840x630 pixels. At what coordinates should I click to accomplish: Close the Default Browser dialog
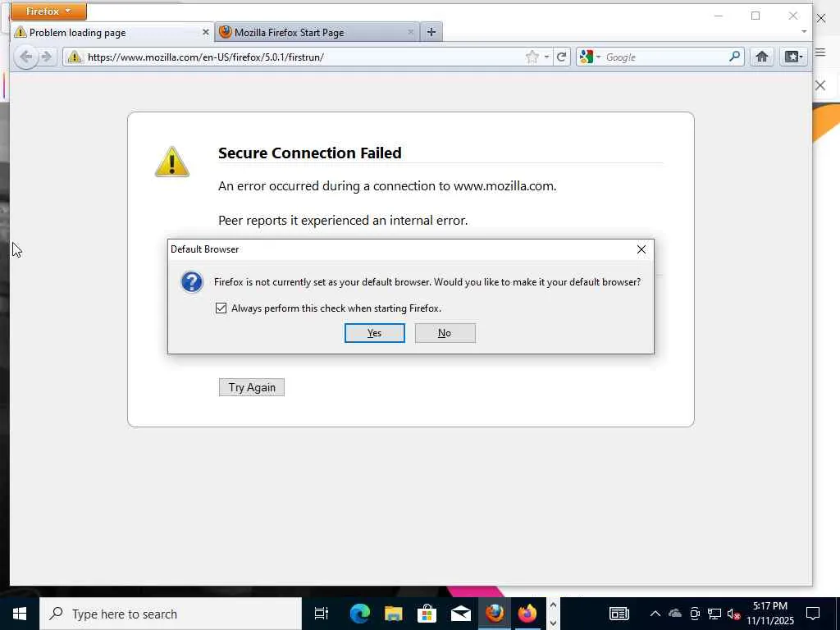tap(641, 249)
